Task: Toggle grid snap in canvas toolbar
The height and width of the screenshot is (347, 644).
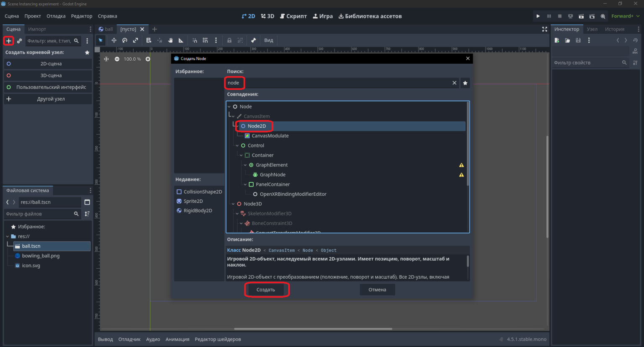Action: pyautogui.click(x=205, y=40)
